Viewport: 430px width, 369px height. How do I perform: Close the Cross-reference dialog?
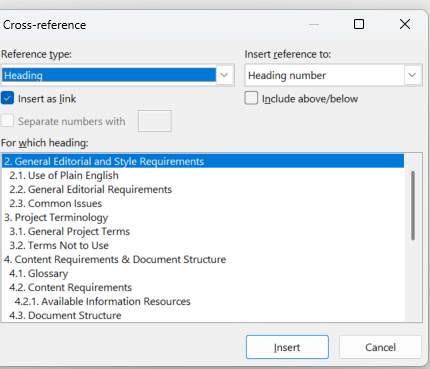click(405, 24)
